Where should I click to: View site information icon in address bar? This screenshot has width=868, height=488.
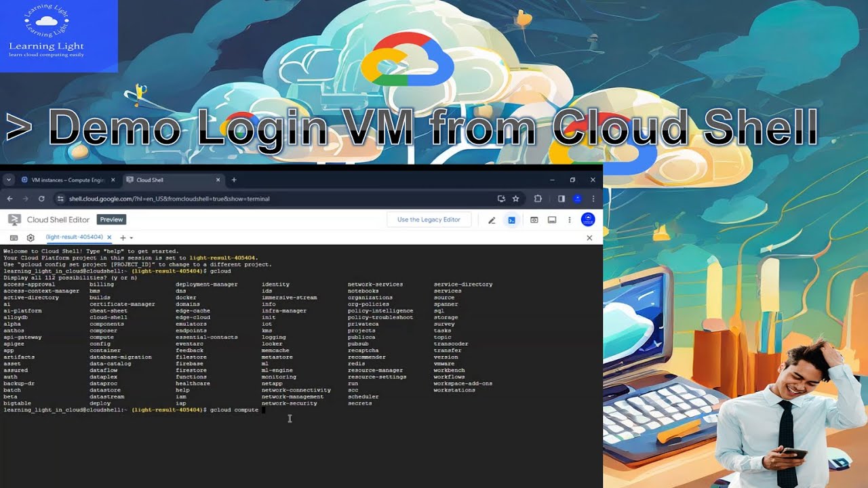click(x=60, y=199)
